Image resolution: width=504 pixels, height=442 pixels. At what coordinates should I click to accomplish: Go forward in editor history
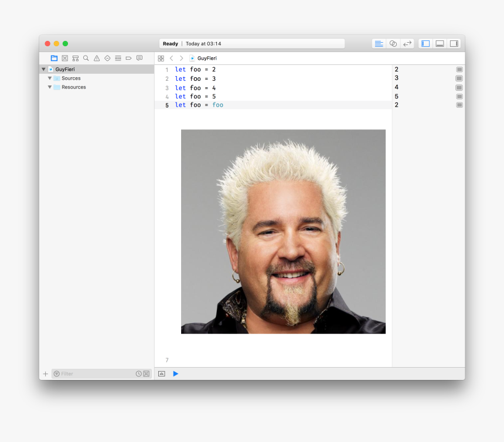point(182,58)
